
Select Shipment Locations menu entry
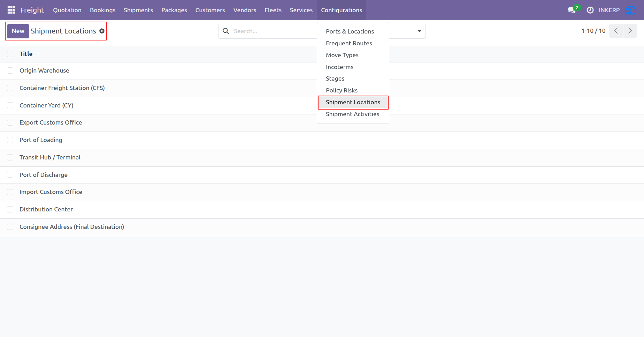click(353, 102)
